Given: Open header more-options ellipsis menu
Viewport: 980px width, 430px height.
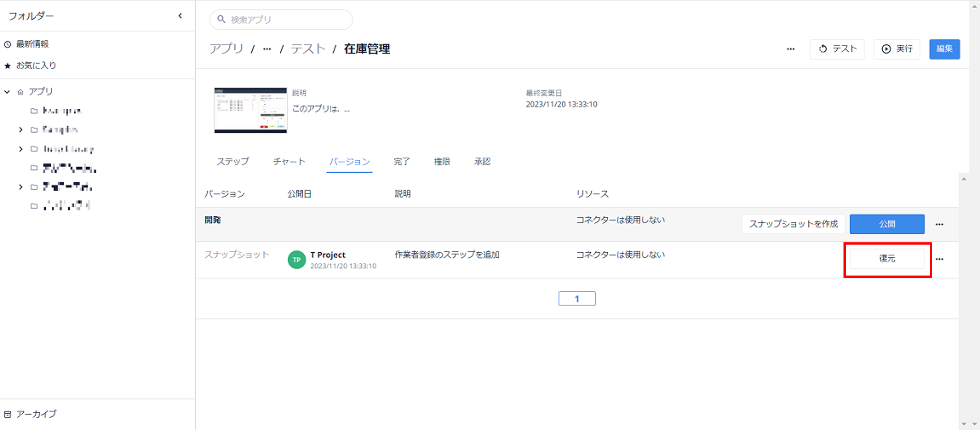Looking at the screenshot, I should pos(791,49).
